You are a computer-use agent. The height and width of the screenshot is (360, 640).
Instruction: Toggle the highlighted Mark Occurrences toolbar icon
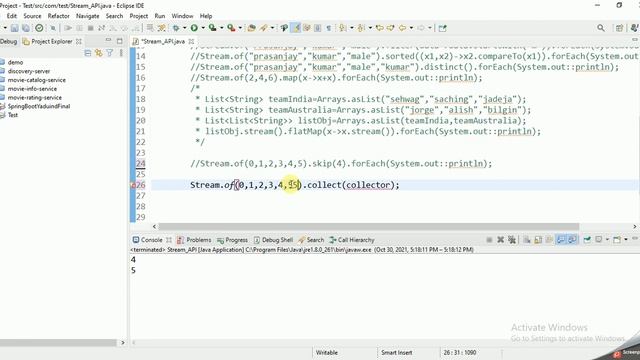coord(296,28)
